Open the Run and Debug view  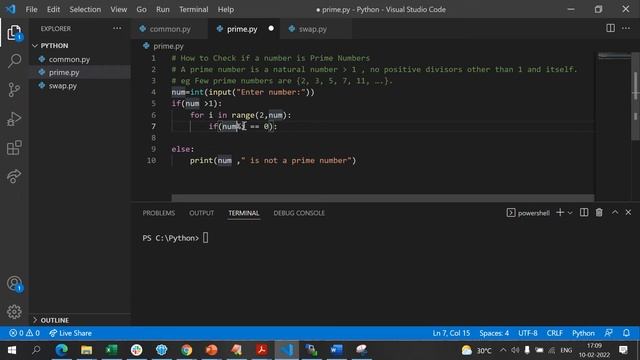[14, 119]
